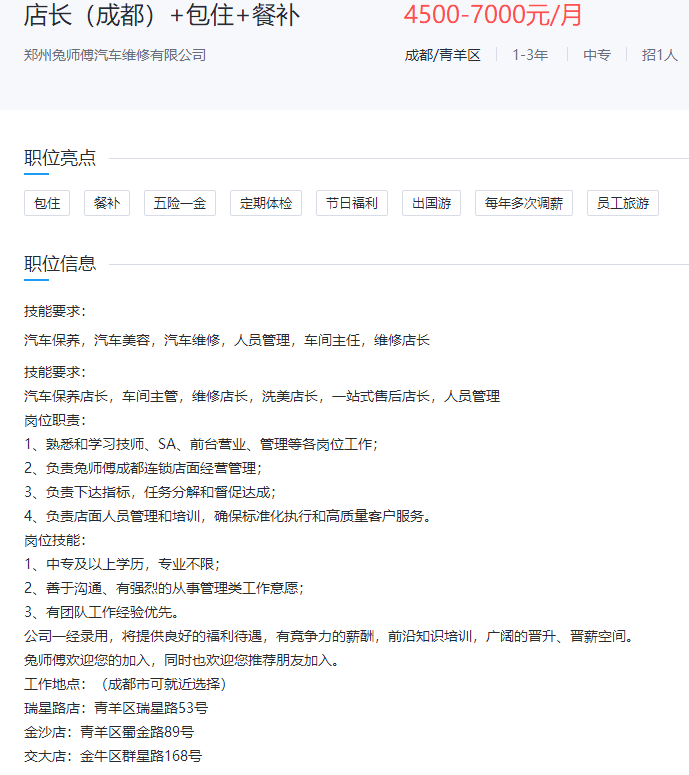Open company page 郑州兔师傅汽车维修有限公司

pos(115,55)
